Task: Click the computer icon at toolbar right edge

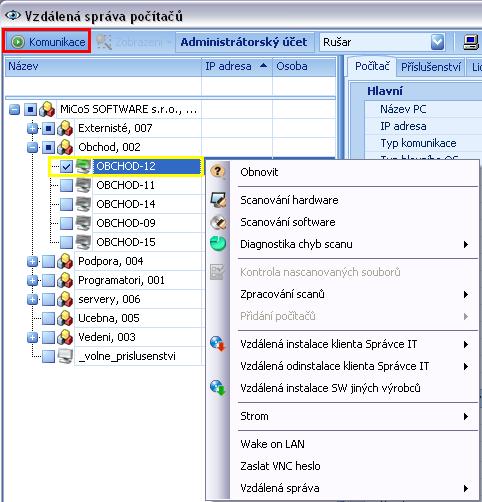Action: [471, 42]
